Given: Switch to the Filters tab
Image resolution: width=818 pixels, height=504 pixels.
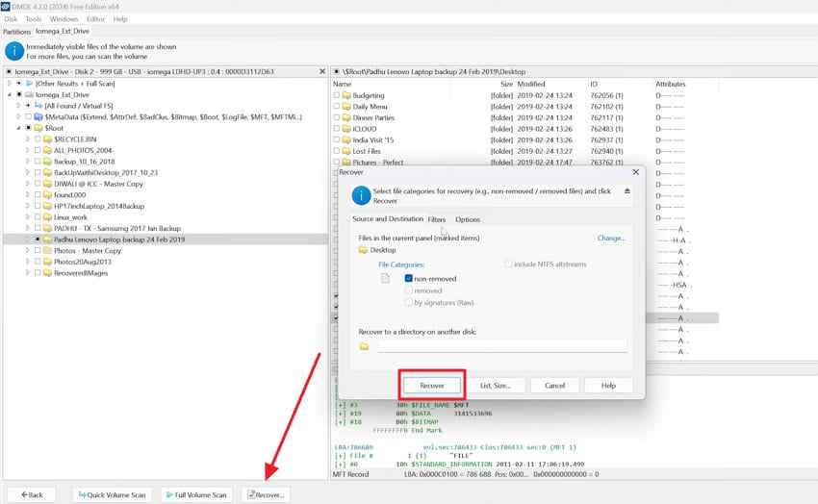Looking at the screenshot, I should (437, 219).
